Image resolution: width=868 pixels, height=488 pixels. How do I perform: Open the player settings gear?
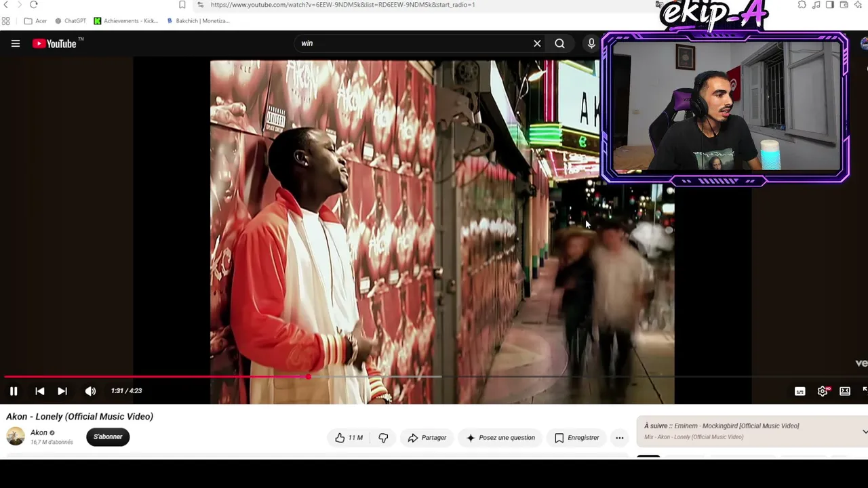(823, 391)
